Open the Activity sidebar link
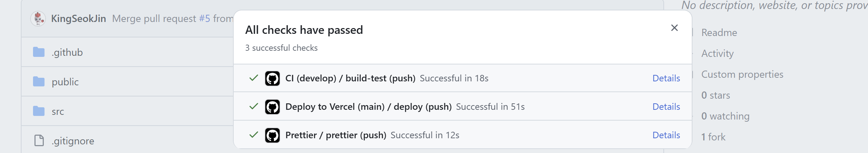The image size is (868, 153). 718,53
